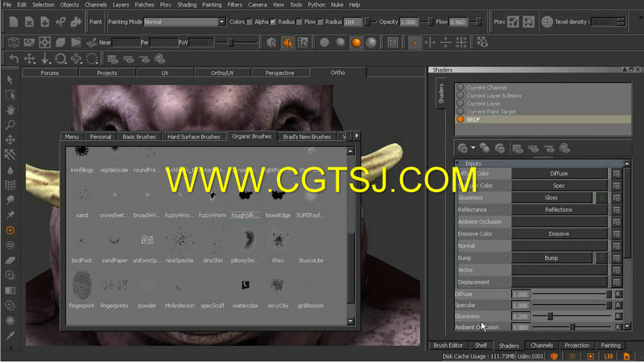
Task: Click the wireframe cube view icon
Action: pos(14,43)
